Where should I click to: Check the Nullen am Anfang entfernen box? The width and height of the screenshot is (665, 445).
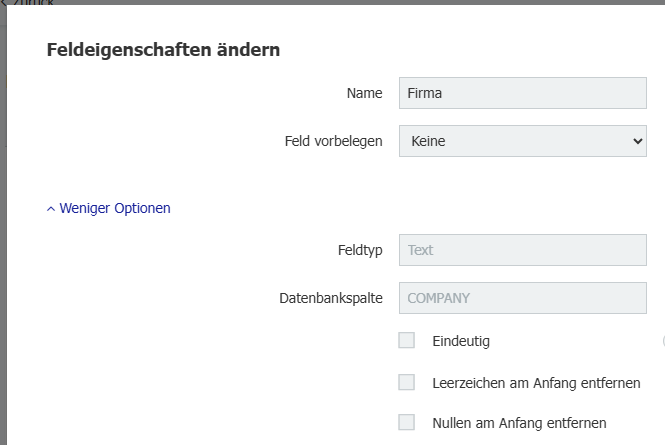[407, 422]
